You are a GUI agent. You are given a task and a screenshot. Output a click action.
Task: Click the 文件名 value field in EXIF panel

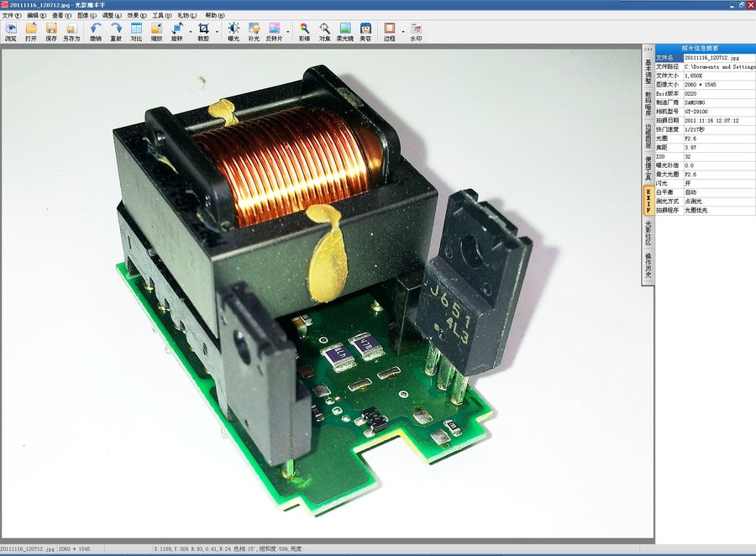[x=718, y=57]
